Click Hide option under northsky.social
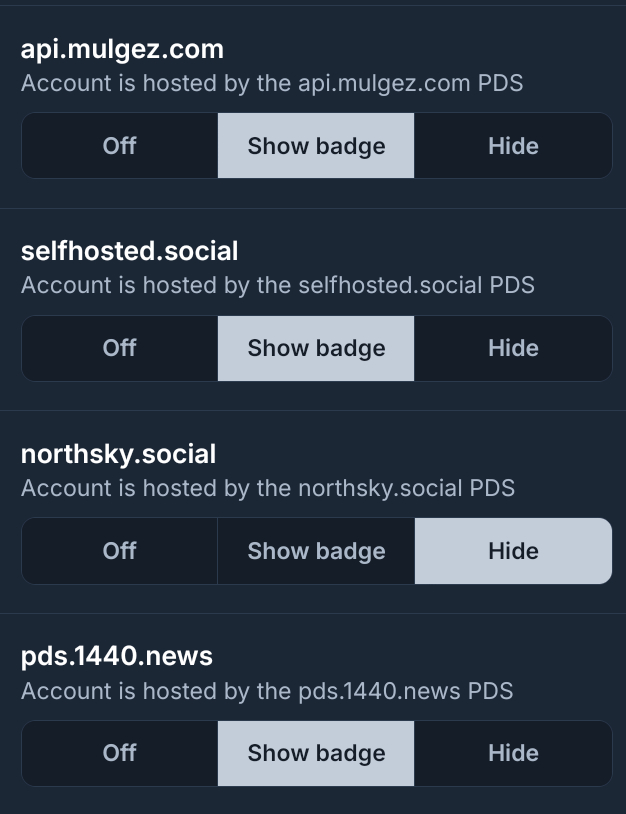Image resolution: width=626 pixels, height=814 pixels. tap(513, 551)
